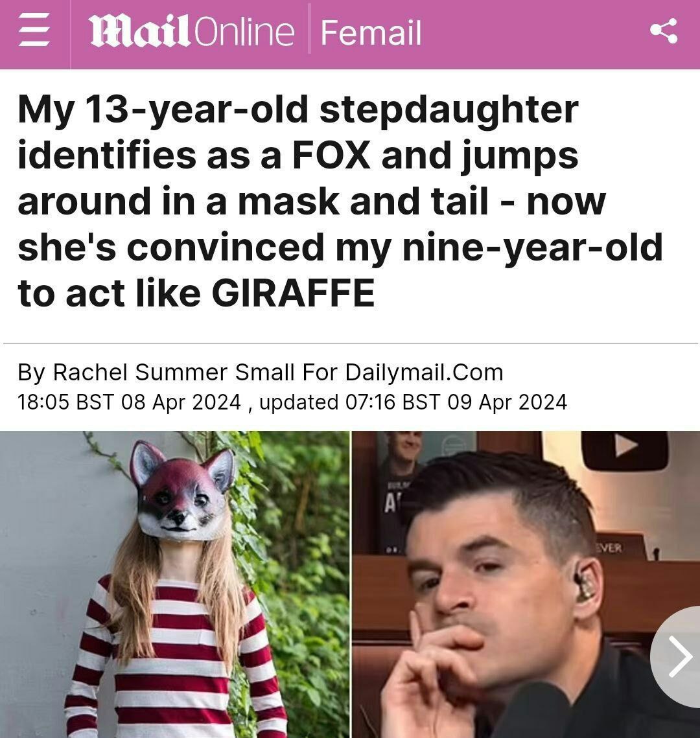Screen dimensions: 700x738
Task: Tap the share icon in header
Action: (664, 31)
